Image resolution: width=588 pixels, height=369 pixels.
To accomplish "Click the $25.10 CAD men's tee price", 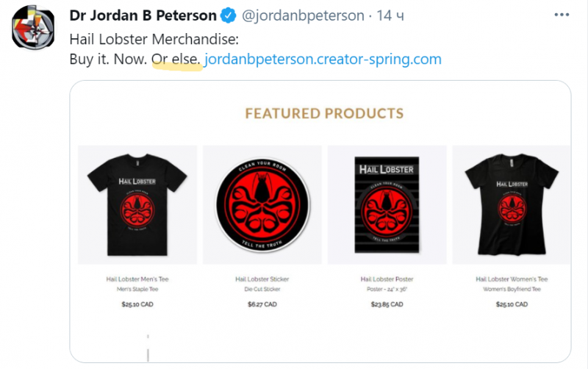I will coord(137,304).
